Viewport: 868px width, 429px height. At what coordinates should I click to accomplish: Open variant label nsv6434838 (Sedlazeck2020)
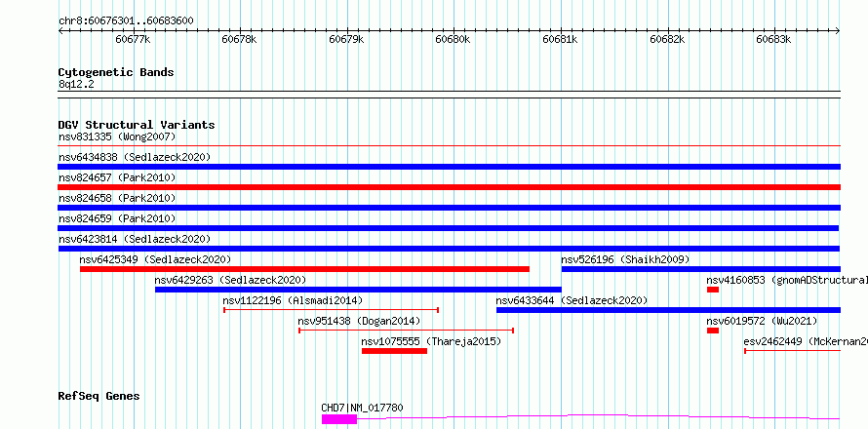click(135, 157)
